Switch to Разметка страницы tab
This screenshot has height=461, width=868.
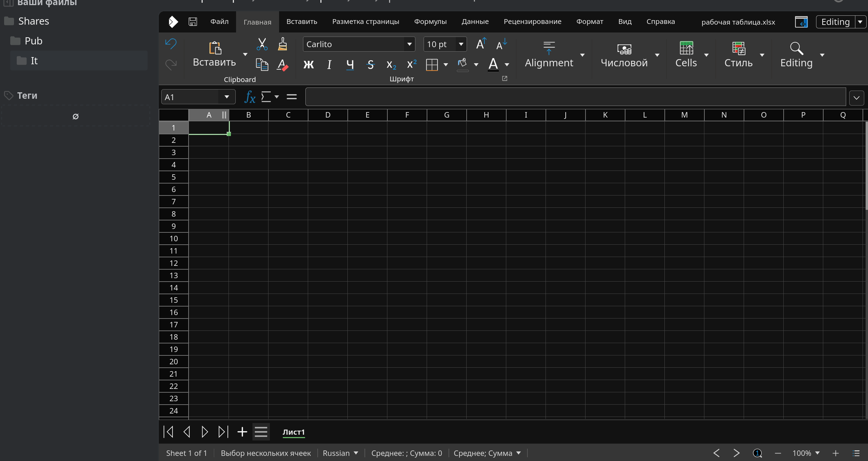click(366, 22)
